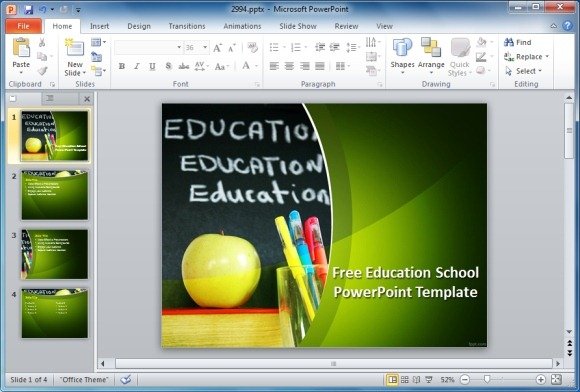Toggle Italic text formatting
This screenshot has height=392, width=580.
[x=136, y=66]
